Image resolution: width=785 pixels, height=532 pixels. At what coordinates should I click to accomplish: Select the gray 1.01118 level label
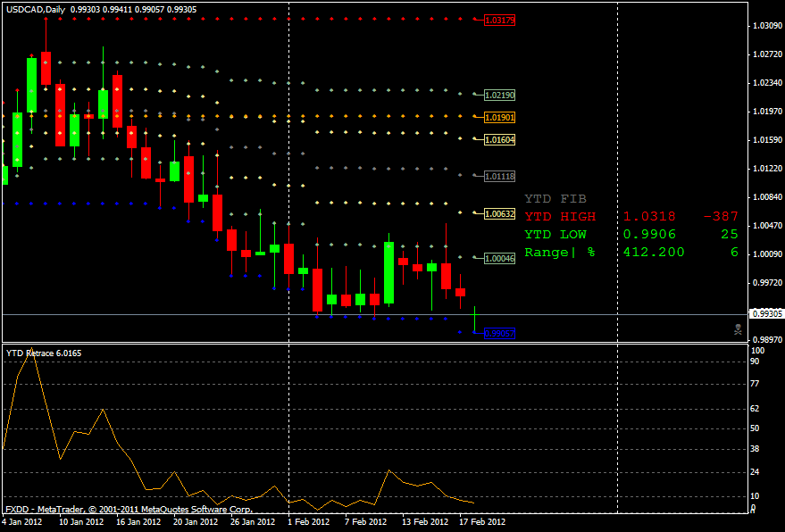coord(499,177)
